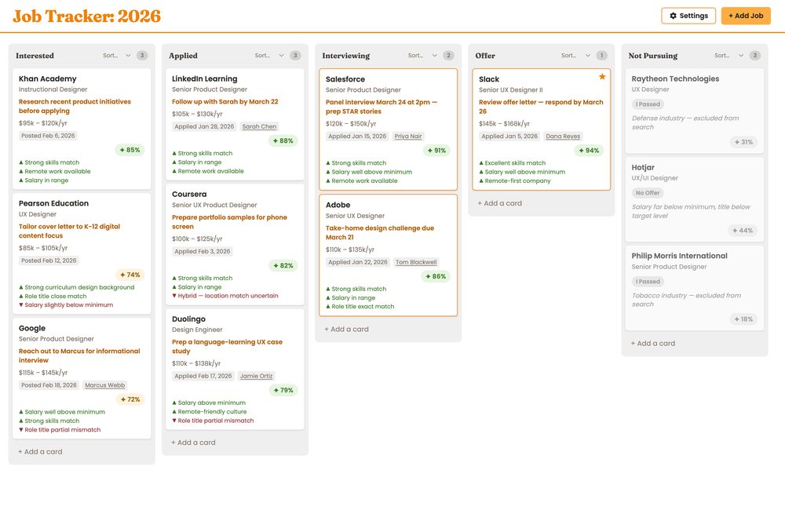The image size is (785, 532).
Task: Click the 79% match badge on Duolingo
Action: tap(283, 390)
